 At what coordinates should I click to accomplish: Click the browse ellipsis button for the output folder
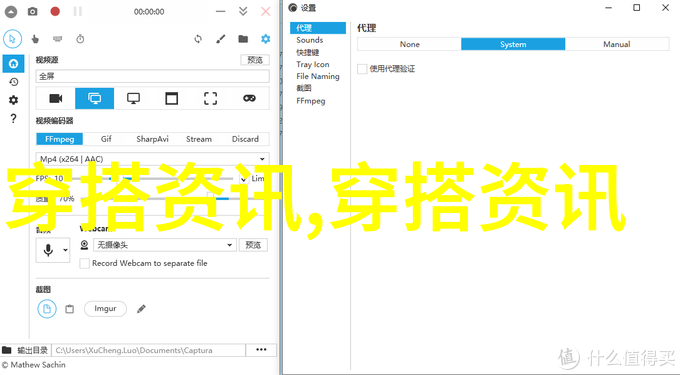(x=261, y=350)
